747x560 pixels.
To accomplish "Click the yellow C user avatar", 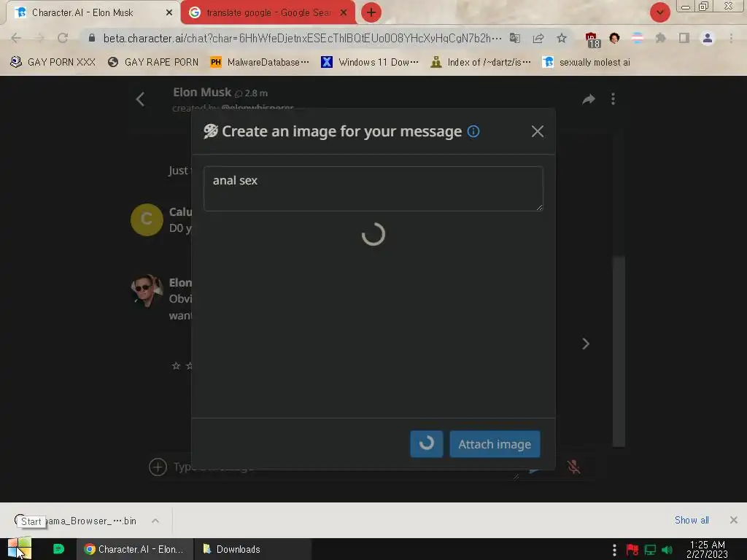I will click(x=147, y=219).
